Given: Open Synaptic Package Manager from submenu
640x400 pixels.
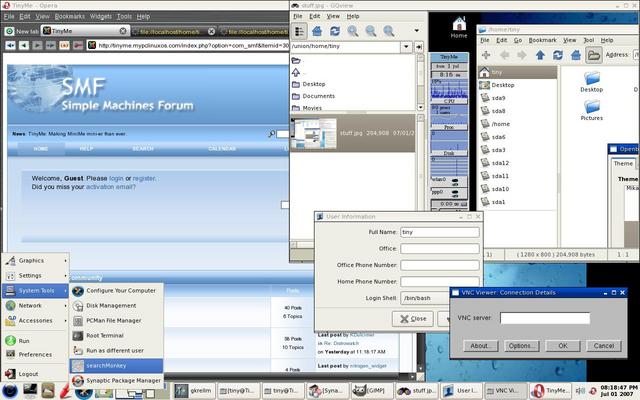Looking at the screenshot, I should point(116,380).
